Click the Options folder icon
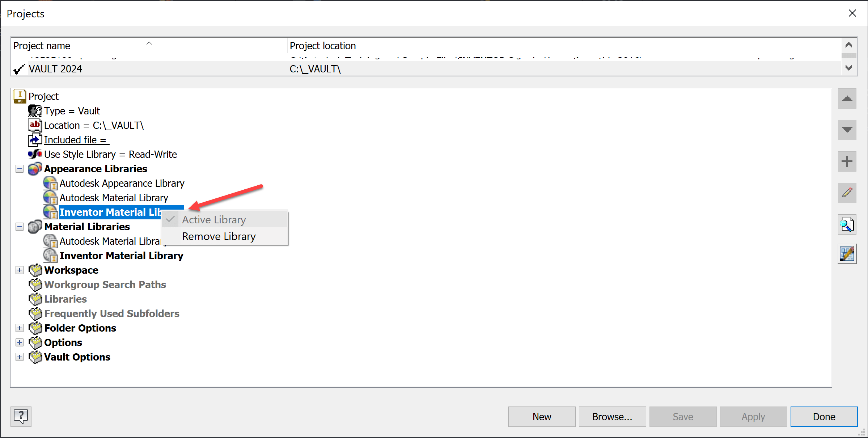This screenshot has width=868, height=438. (x=35, y=342)
